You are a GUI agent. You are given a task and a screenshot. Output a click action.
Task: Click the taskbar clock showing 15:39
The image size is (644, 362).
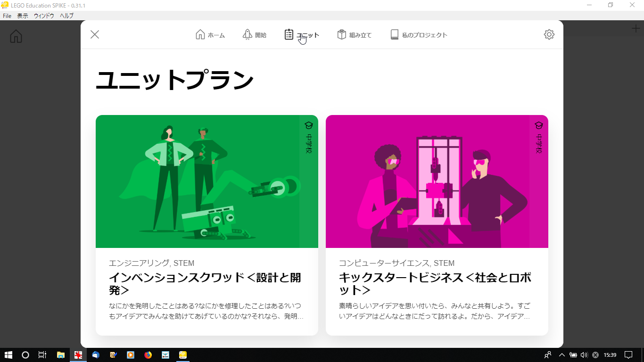tap(610, 355)
